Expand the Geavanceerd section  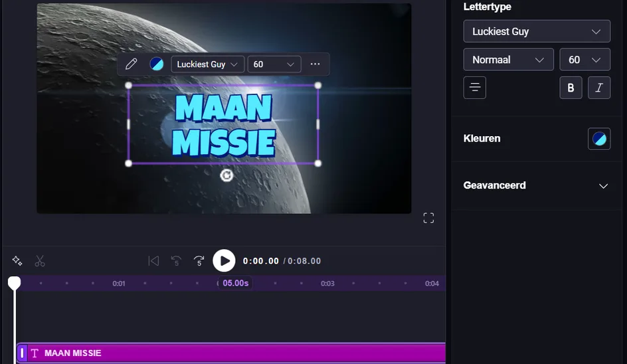tap(536, 185)
